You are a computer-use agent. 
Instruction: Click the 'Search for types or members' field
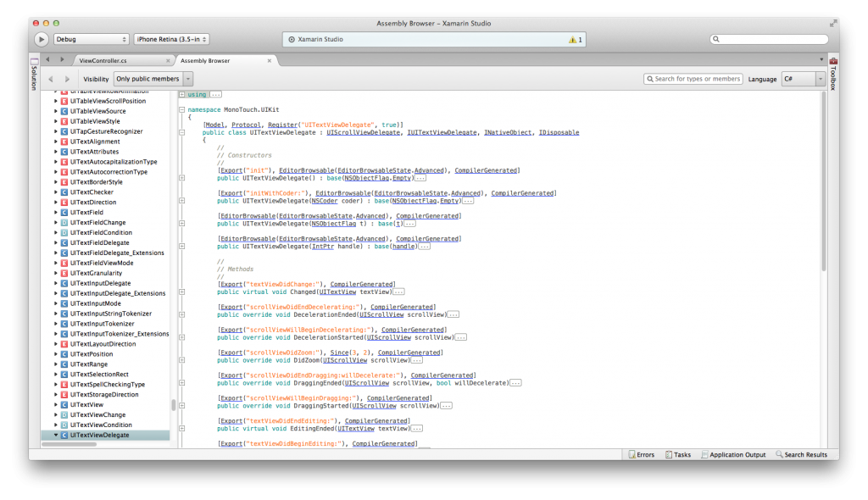point(693,79)
